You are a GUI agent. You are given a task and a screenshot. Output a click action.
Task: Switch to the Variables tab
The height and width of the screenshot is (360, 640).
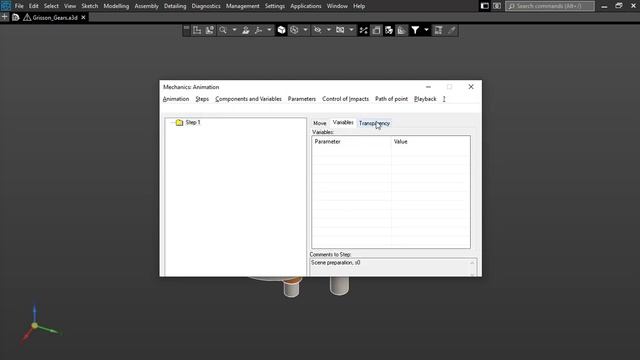(343, 122)
